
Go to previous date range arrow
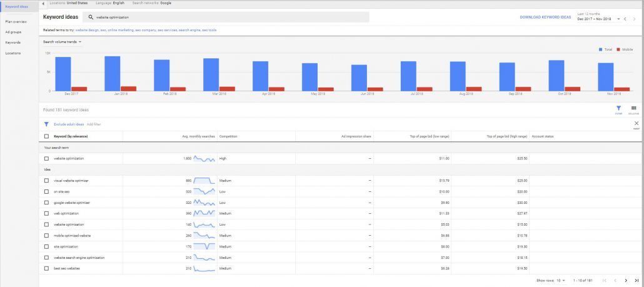[x=625, y=19]
